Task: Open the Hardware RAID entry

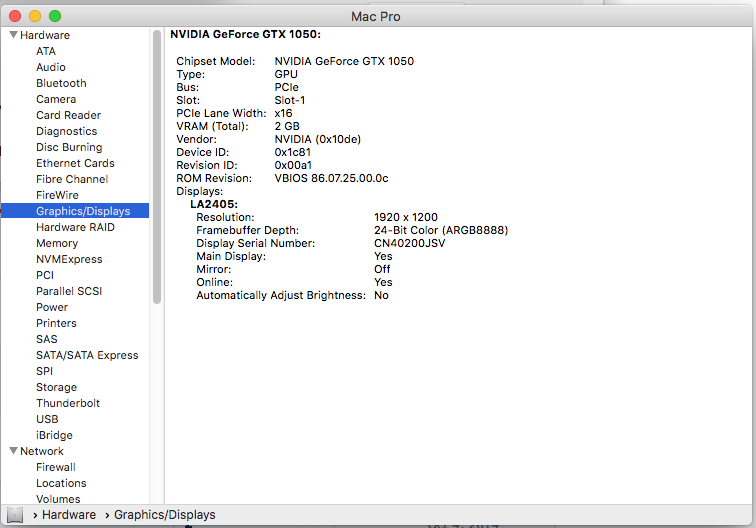Action: [x=75, y=227]
